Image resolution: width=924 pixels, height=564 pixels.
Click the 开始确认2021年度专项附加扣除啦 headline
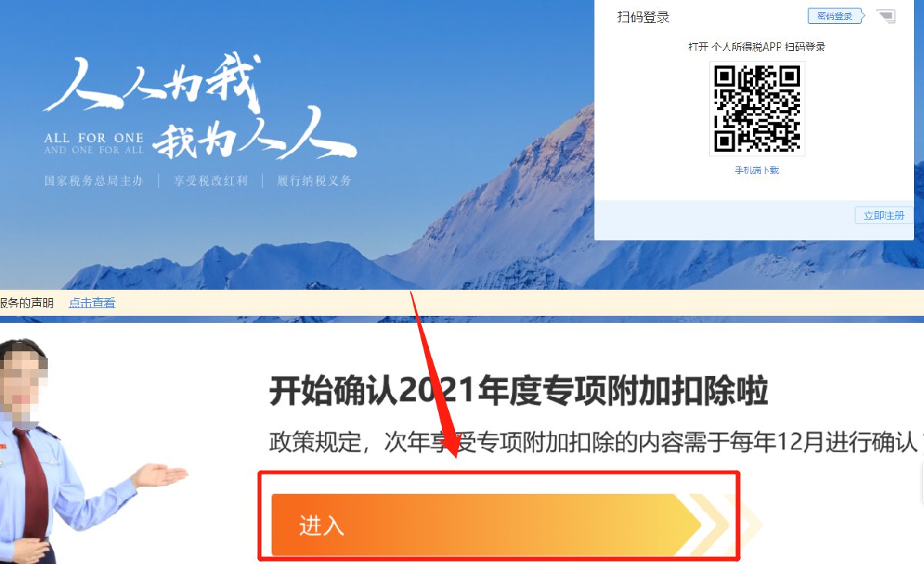[518, 391]
